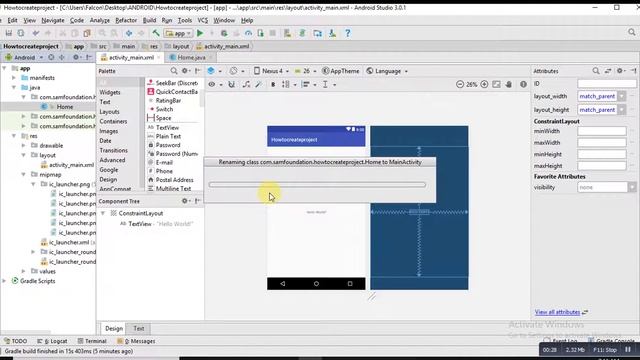640x360 pixels.
Task: Show warnings and errors icon
Action: [x=523, y=84]
